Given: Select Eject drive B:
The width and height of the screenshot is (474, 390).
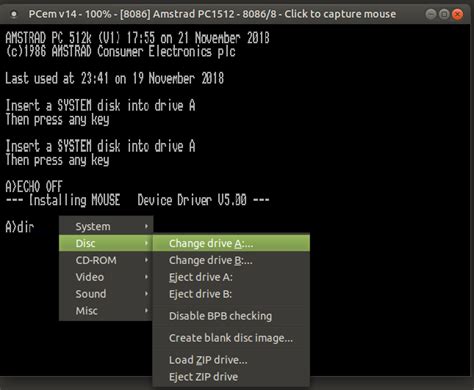Looking at the screenshot, I should 231,294.
